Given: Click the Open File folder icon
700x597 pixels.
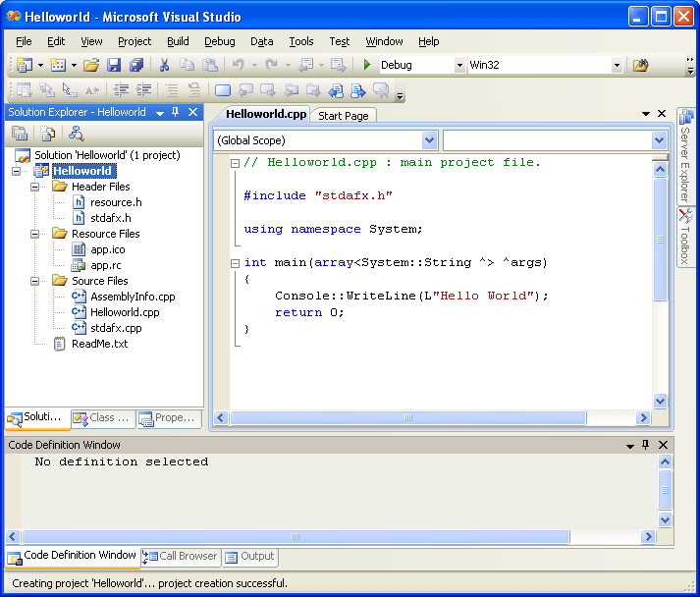Looking at the screenshot, I should click(x=91, y=65).
